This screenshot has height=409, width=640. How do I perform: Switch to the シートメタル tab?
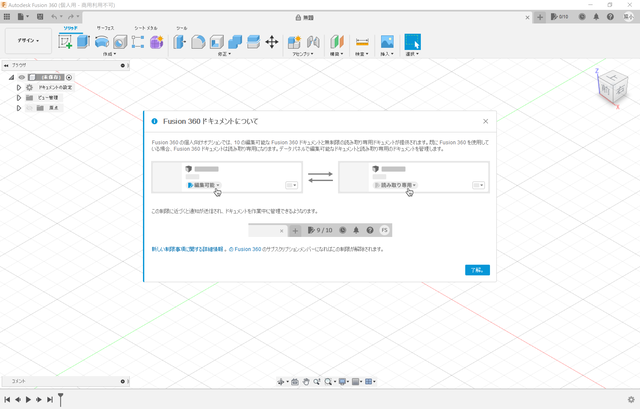pyautogui.click(x=146, y=28)
